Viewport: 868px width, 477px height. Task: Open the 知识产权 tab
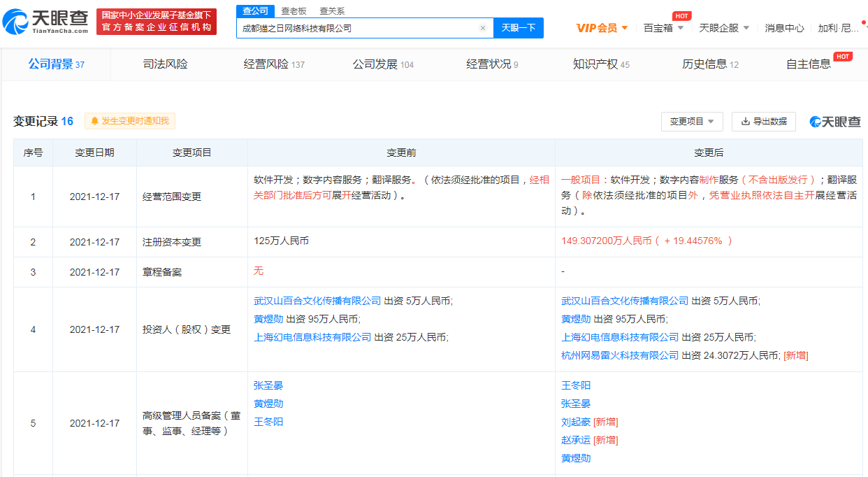tap(601, 64)
